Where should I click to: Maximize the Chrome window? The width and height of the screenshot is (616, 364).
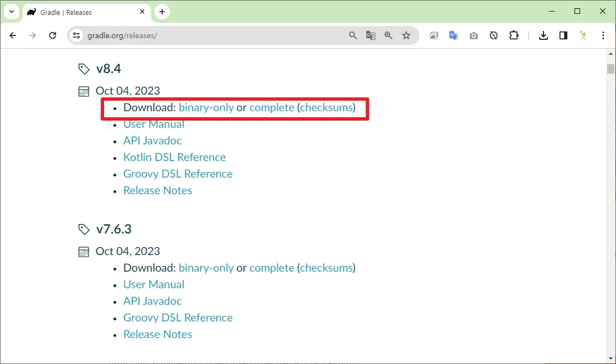577,12
